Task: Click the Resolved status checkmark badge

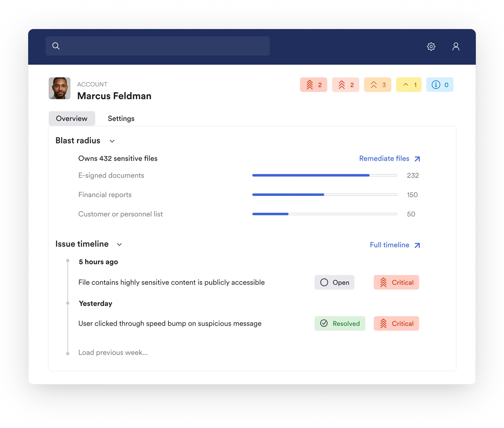Action: tap(339, 323)
